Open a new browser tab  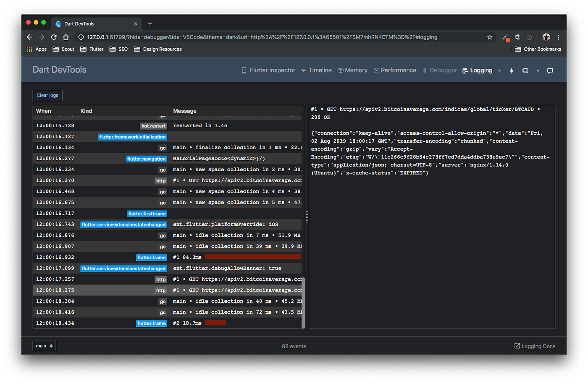(150, 24)
